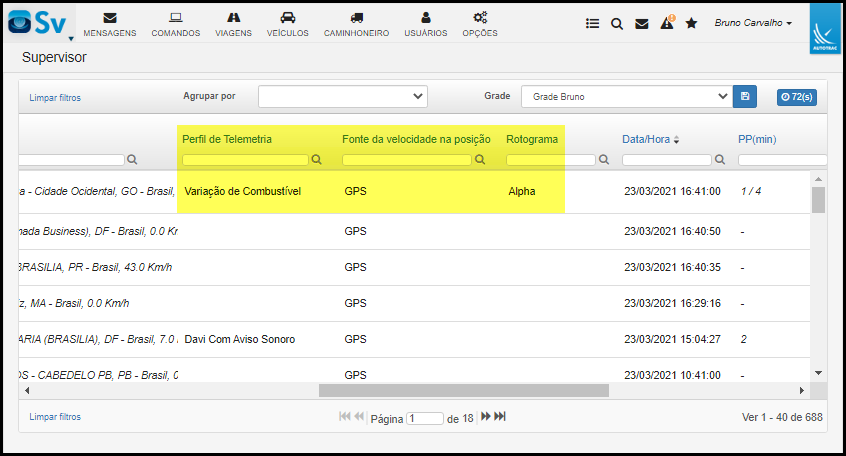Image resolution: width=846 pixels, height=456 pixels.
Task: Click search icon beside Perfil de Telemetria filter
Action: tap(317, 160)
